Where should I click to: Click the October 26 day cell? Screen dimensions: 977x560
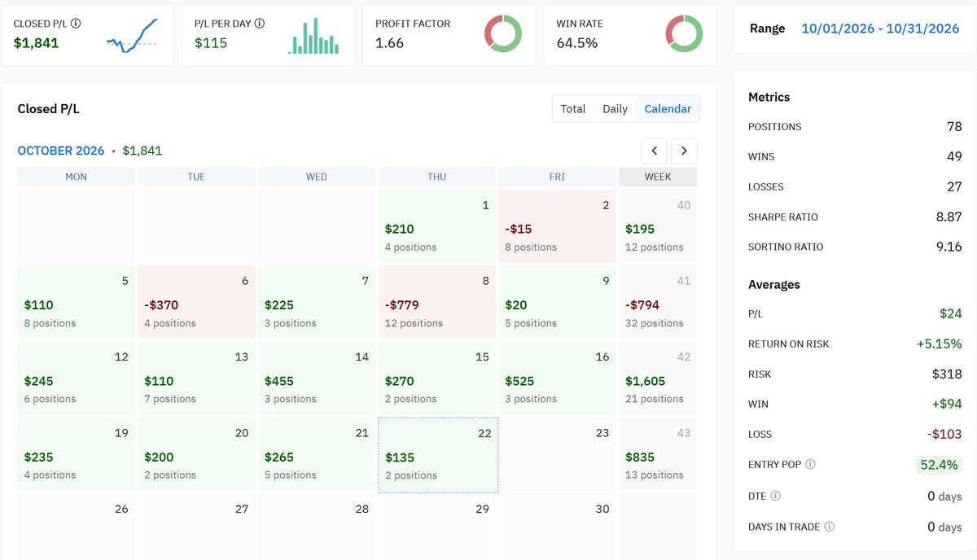click(76, 527)
